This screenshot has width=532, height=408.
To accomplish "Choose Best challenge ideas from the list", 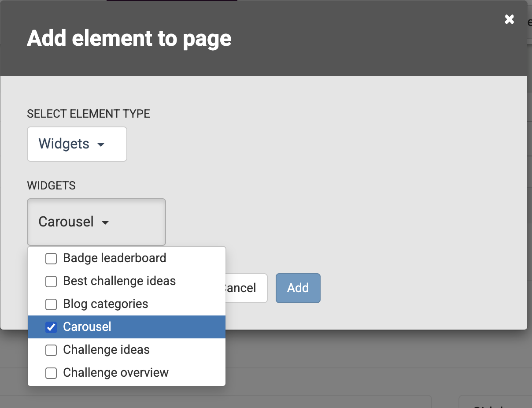I will click(x=119, y=281).
